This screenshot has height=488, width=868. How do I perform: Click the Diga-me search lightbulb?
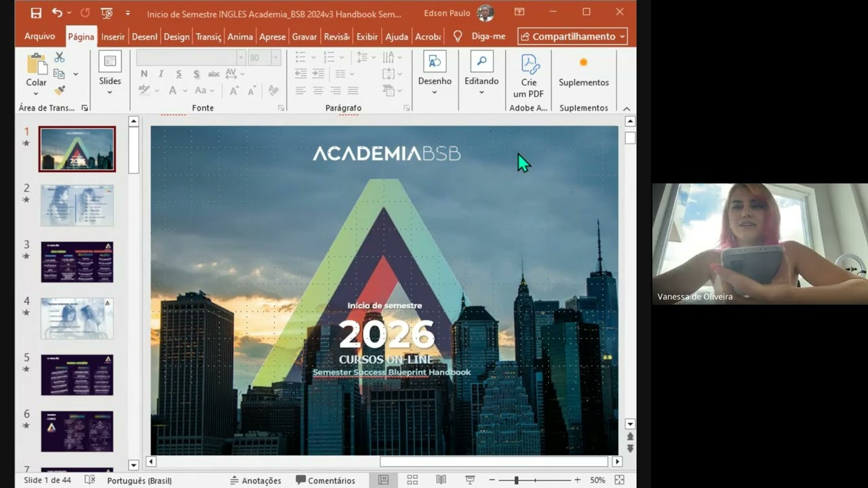(458, 37)
